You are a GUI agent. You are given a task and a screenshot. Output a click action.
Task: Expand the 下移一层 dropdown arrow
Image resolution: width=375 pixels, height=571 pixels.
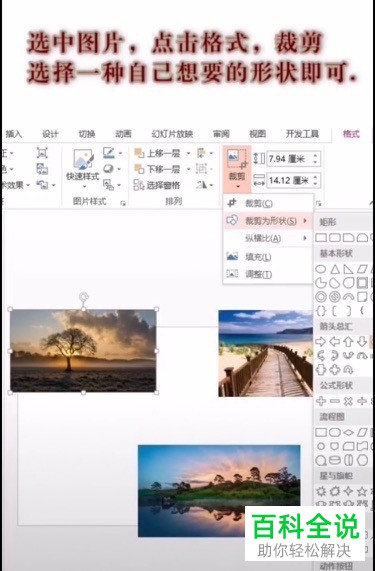[x=188, y=169]
